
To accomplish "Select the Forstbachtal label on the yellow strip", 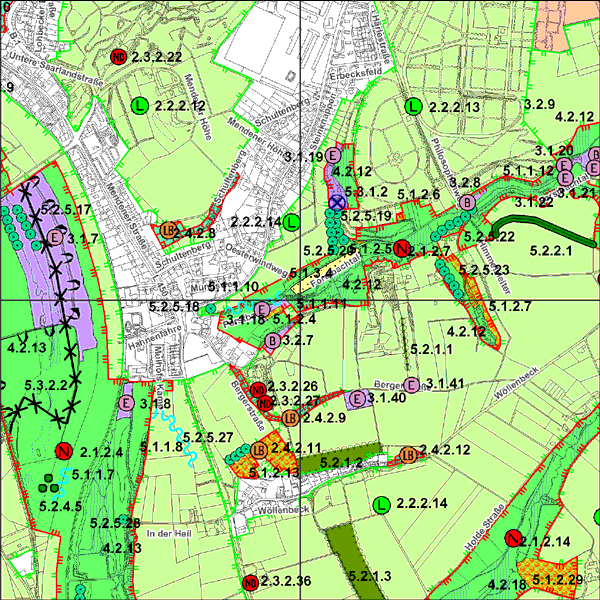I will coord(335,272).
